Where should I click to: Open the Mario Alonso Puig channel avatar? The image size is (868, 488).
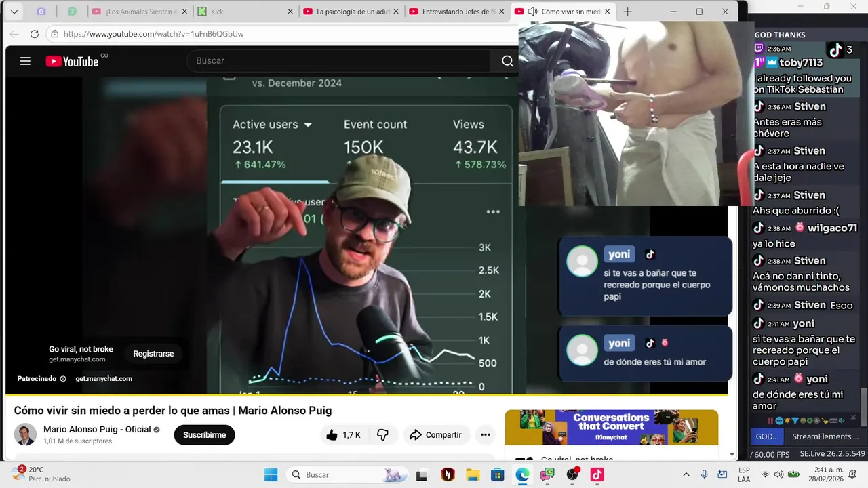click(x=26, y=434)
